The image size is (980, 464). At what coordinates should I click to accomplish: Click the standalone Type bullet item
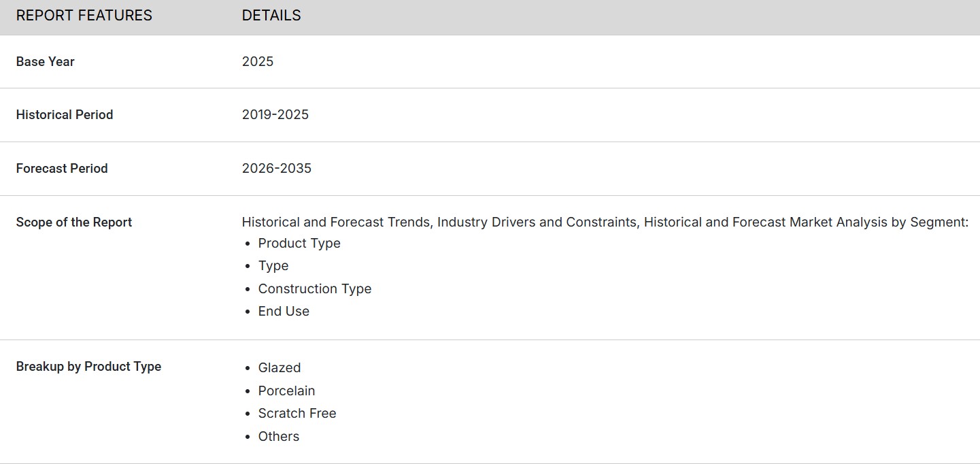273,265
